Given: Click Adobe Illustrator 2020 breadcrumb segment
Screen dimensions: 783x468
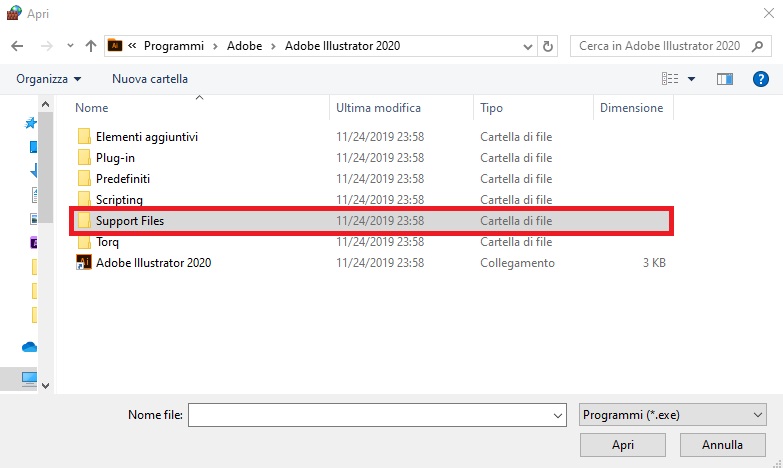Looking at the screenshot, I should 343,46.
